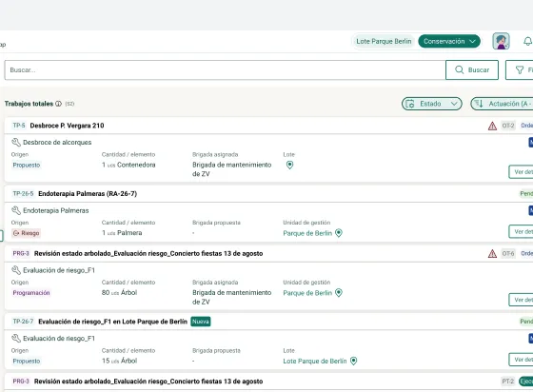This screenshot has width=533, height=392.
Task: Click the Propuesto tag in TP-26-7 card
Action: (x=27, y=362)
